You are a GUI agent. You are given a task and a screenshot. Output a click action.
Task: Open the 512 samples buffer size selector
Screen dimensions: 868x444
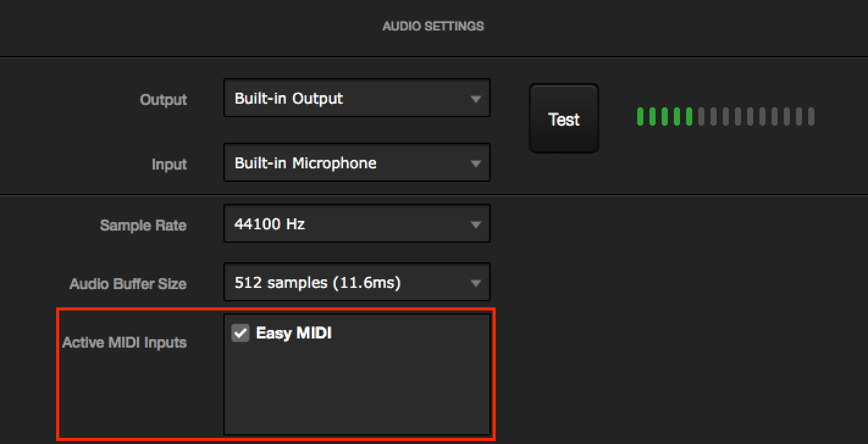tap(357, 282)
